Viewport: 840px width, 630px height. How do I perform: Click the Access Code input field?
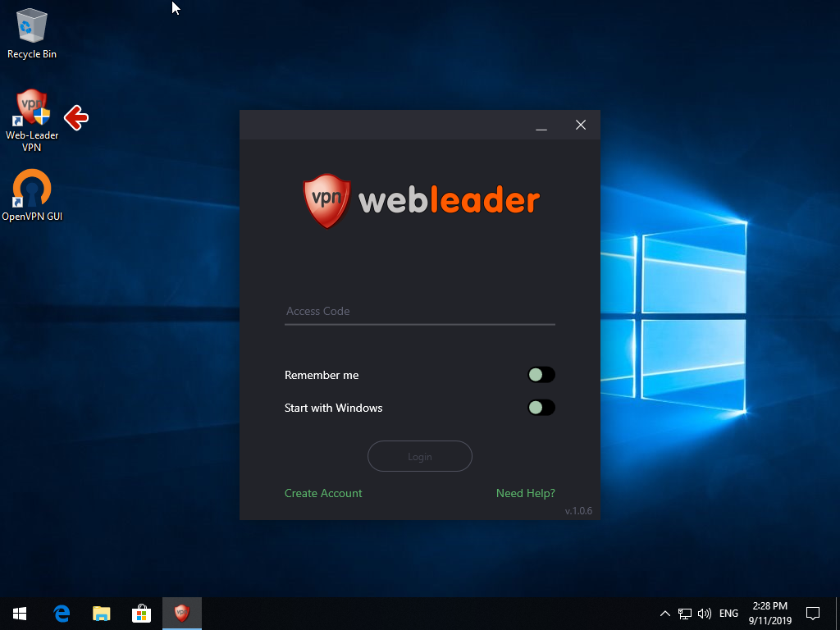[x=419, y=312]
